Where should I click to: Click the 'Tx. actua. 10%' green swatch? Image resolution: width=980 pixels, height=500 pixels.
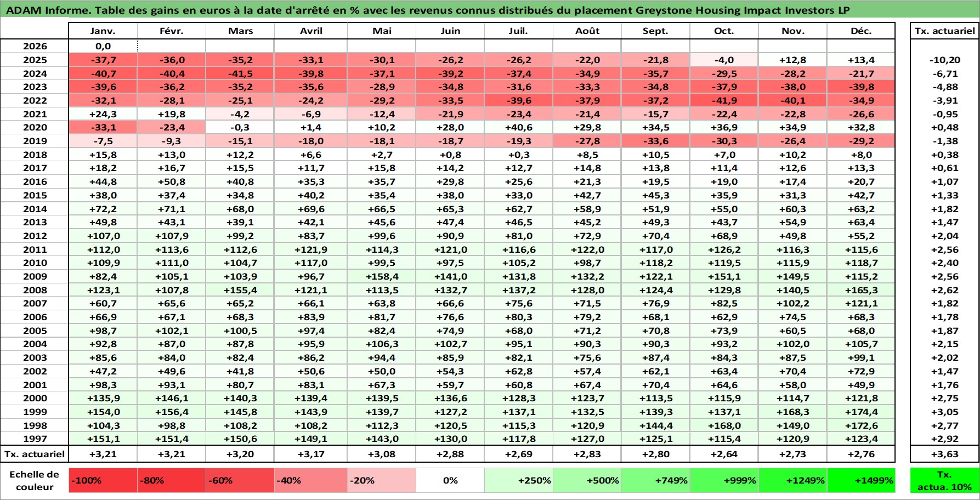tap(944, 480)
